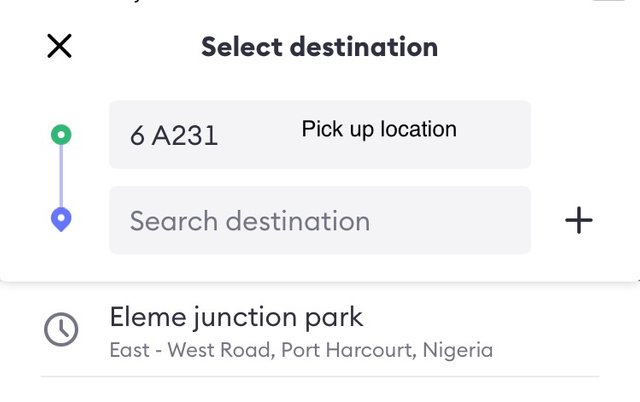The height and width of the screenshot is (402, 640).
Task: Click the line connecting pickup and destination markers
Action: (x=61, y=176)
